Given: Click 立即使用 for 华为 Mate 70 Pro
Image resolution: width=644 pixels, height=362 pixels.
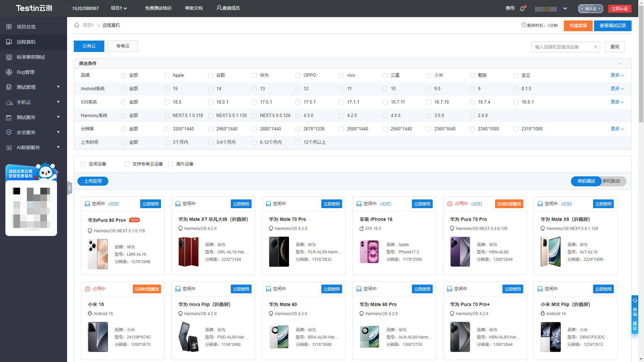Looking at the screenshot, I should [x=331, y=204].
